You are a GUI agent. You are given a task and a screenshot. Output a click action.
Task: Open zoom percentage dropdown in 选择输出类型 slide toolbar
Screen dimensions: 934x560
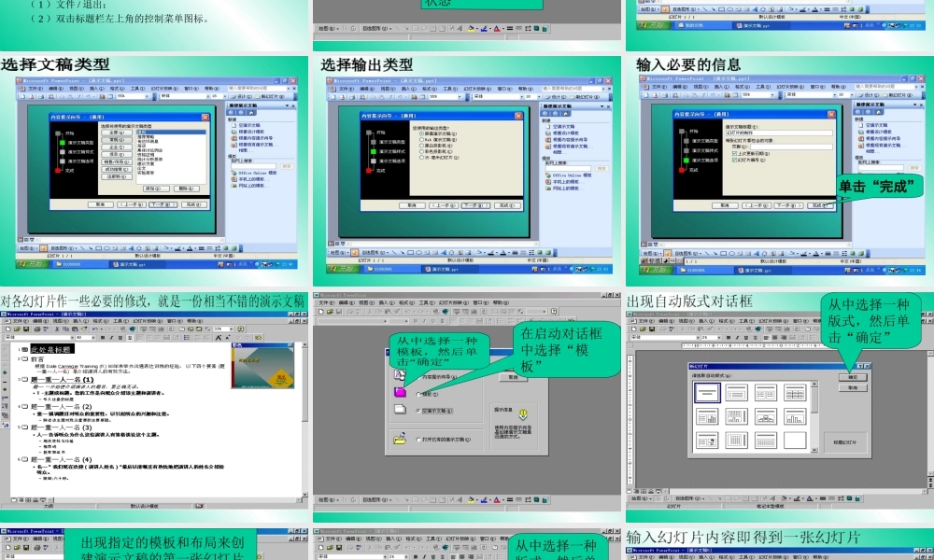pyautogui.click(x=460, y=96)
